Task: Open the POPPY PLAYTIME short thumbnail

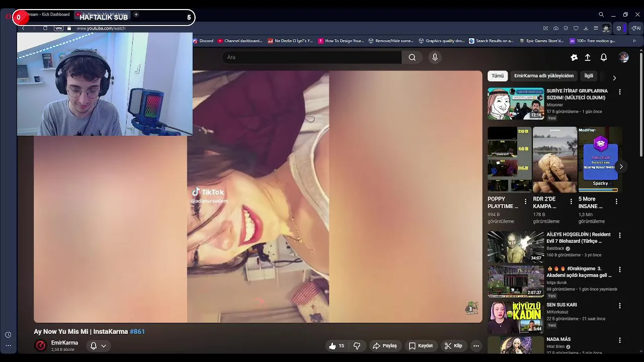Action: click(510, 159)
